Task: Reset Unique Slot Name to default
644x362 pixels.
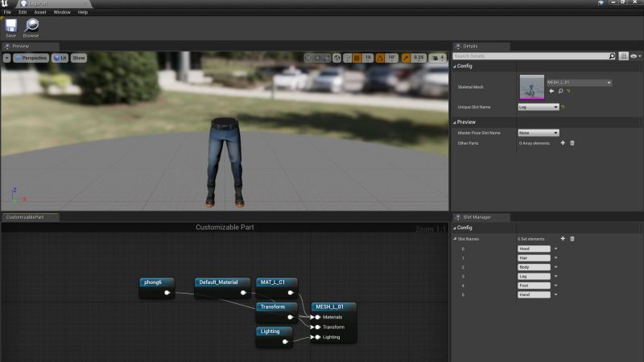Action: point(563,107)
